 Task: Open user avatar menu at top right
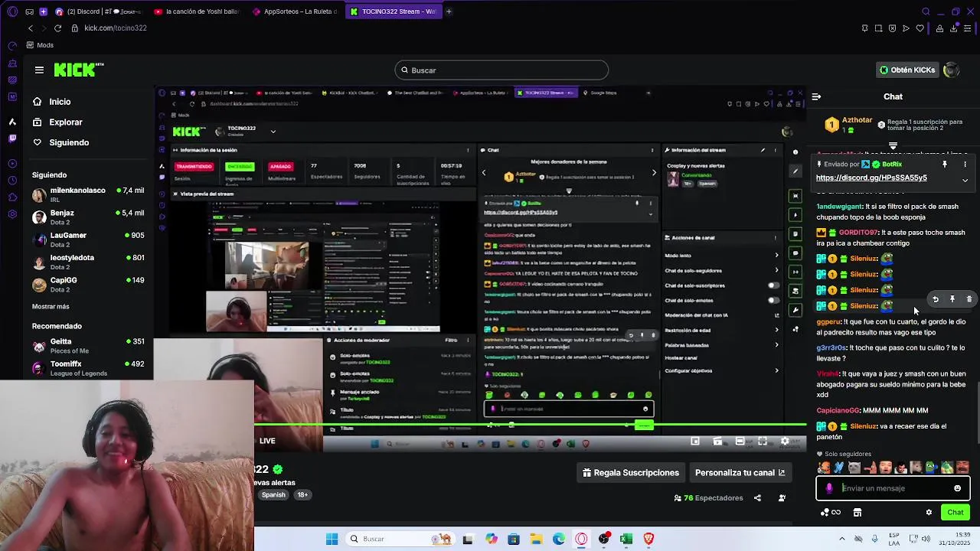[x=951, y=70]
